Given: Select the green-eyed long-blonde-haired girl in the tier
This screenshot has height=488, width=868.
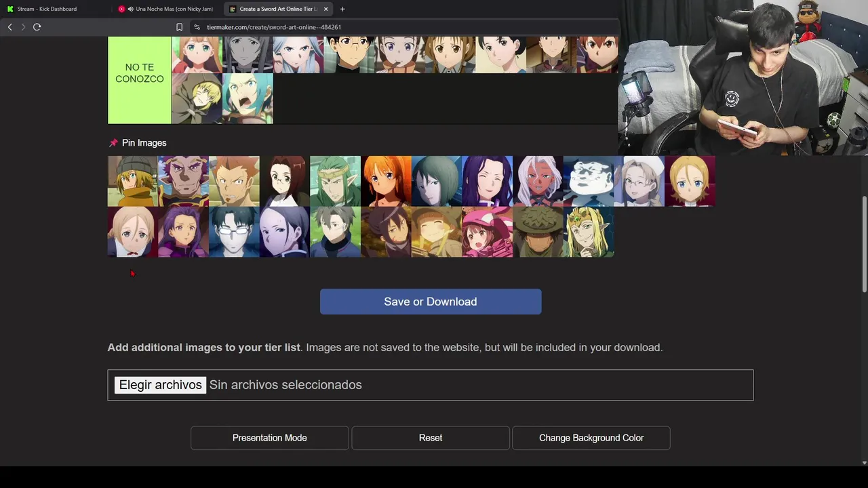Looking at the screenshot, I should click(197, 55).
